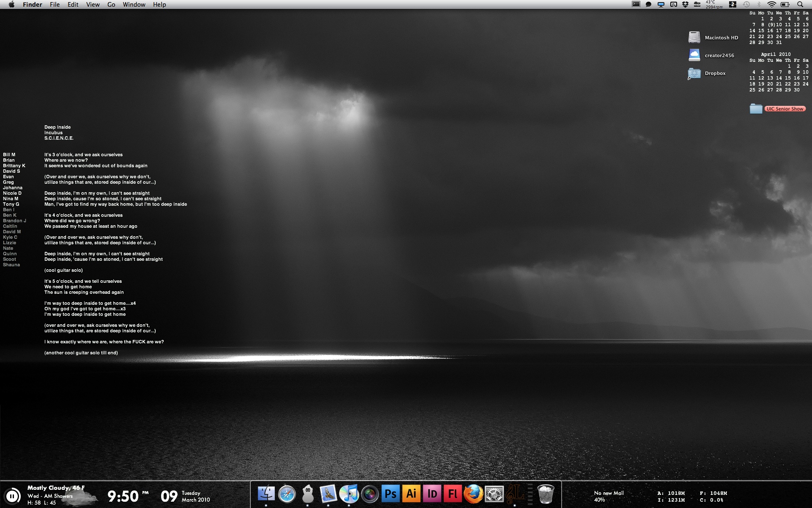This screenshot has width=812, height=508.
Task: Click the 'Mostly Cloudy, 46 F' weather text
Action: click(56, 488)
